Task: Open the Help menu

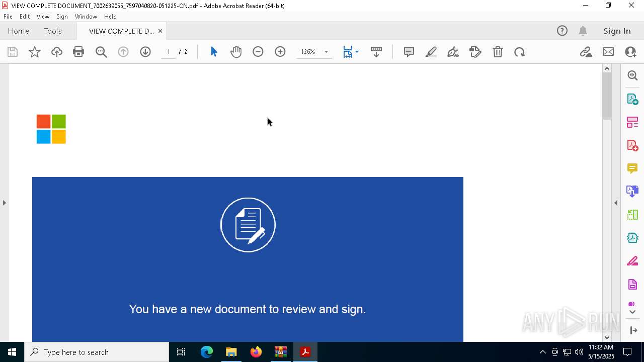Action: [110, 17]
